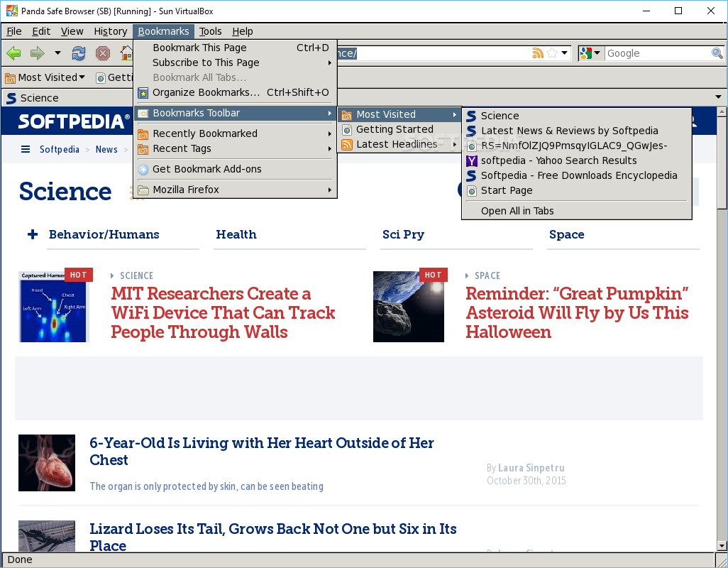Click the heart article thumbnail image
This screenshot has height=568, width=728.
point(46,463)
